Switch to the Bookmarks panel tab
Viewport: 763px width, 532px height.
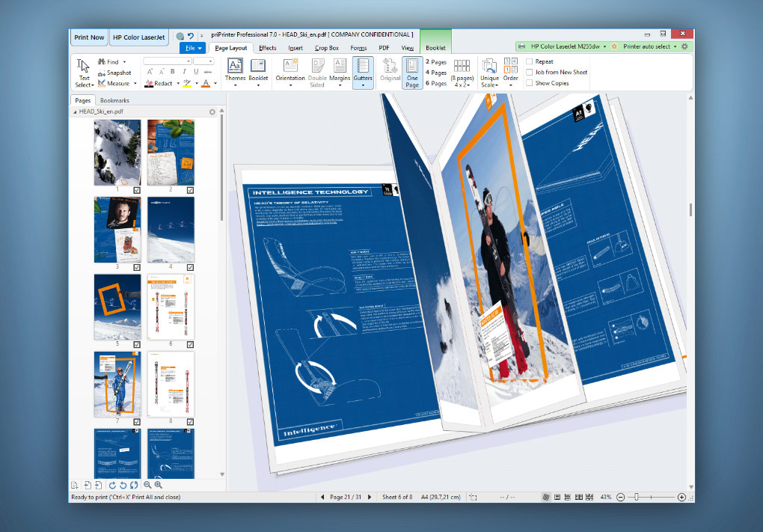point(114,100)
